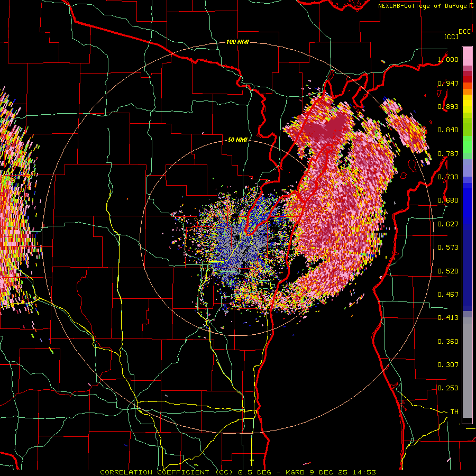Screen dimensions: 476x476
Task: Click the 50 NMI range ring label
Action: 237,140
